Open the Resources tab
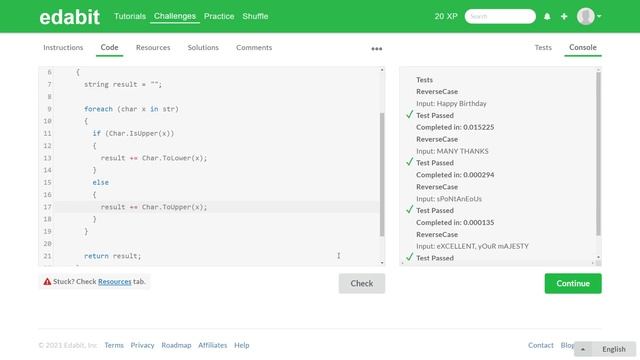 [x=153, y=47]
